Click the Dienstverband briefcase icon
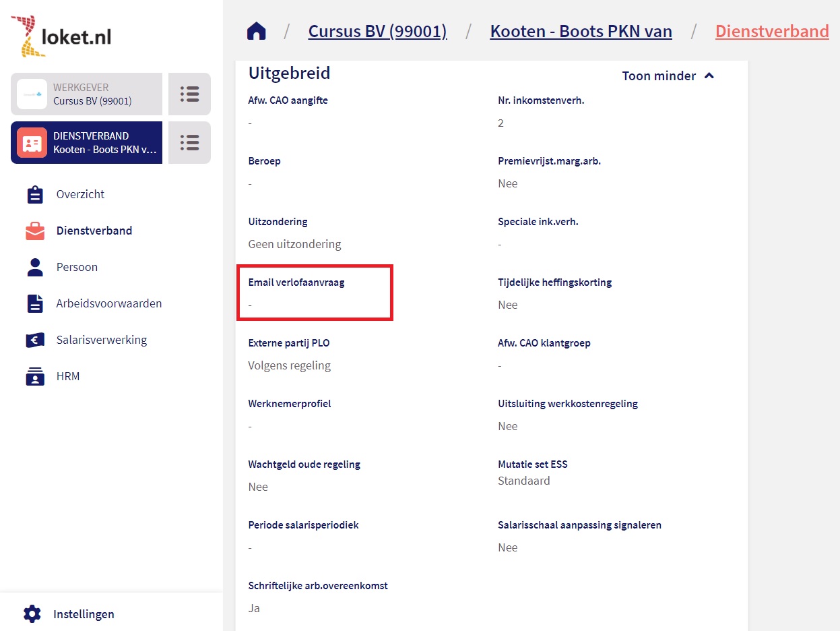The image size is (840, 631). [x=34, y=231]
